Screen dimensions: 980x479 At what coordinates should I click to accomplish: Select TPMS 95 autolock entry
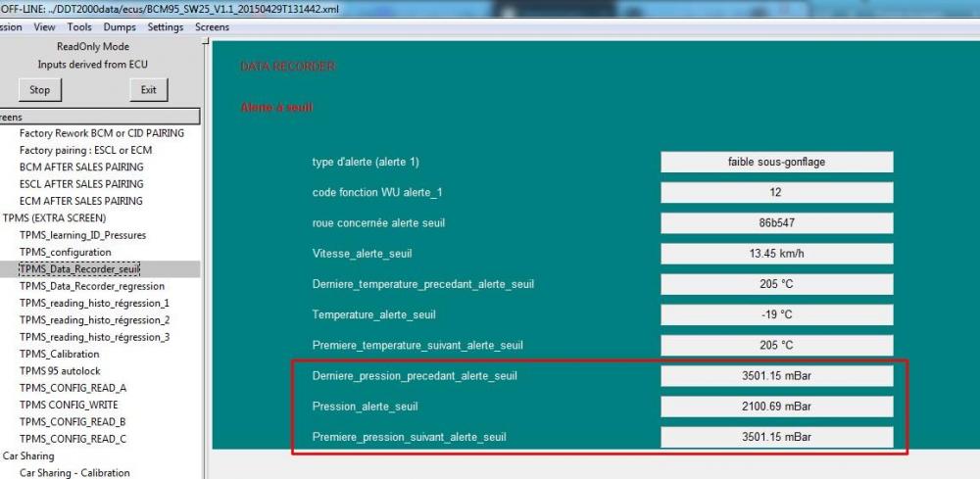[x=60, y=370]
